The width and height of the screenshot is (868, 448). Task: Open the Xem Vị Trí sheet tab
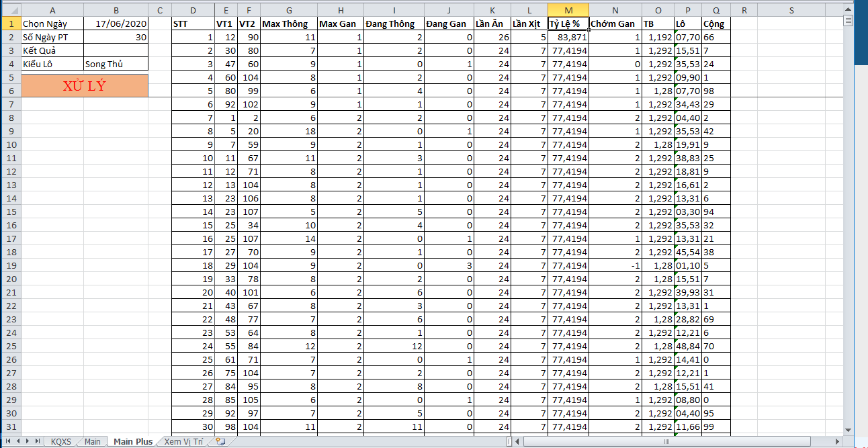[x=183, y=441]
